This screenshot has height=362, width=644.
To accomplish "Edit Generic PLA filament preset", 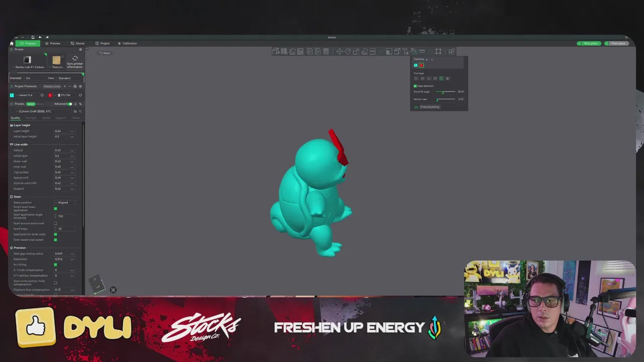I will click(42, 95).
